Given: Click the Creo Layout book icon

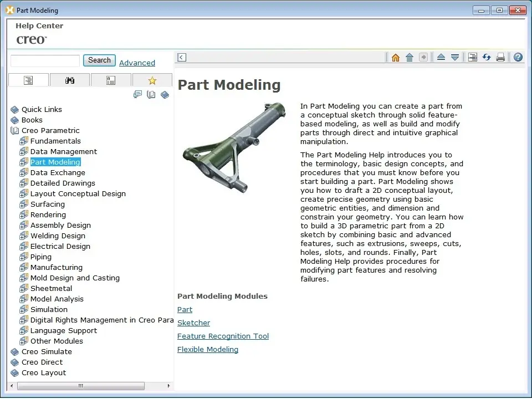Looking at the screenshot, I should point(14,373).
